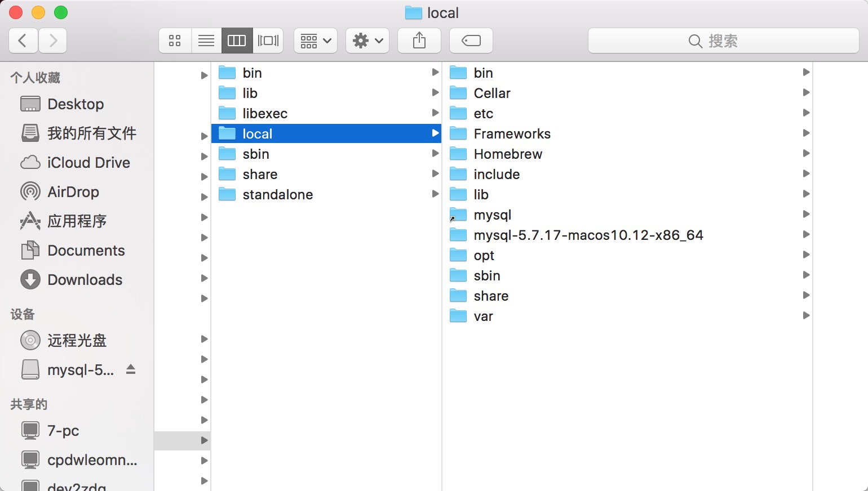Select the standalone folder
Viewport: 868px width, 491px height.
tap(277, 194)
